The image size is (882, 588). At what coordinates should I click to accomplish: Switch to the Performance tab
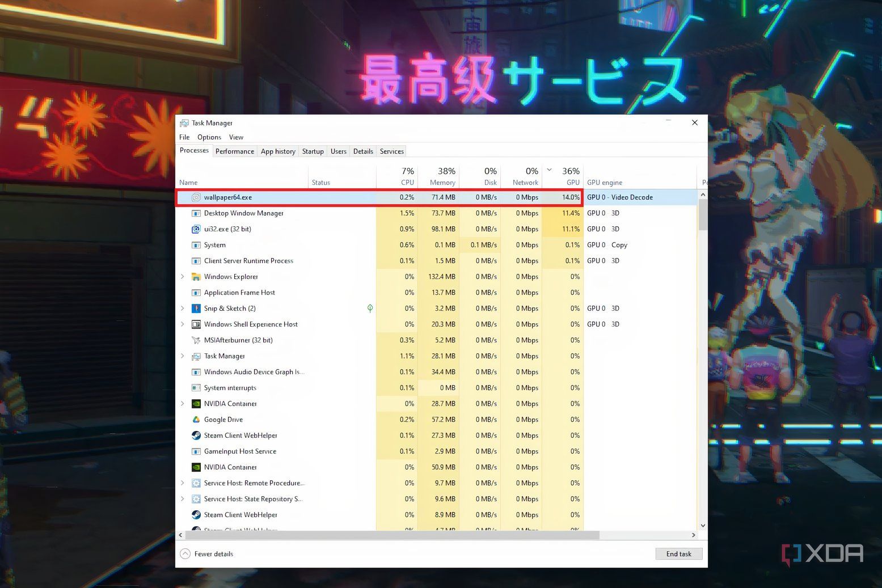pyautogui.click(x=234, y=151)
